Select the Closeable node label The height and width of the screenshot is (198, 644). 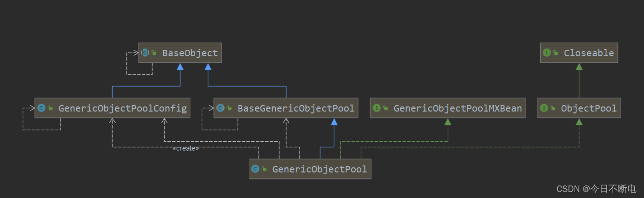pos(589,53)
